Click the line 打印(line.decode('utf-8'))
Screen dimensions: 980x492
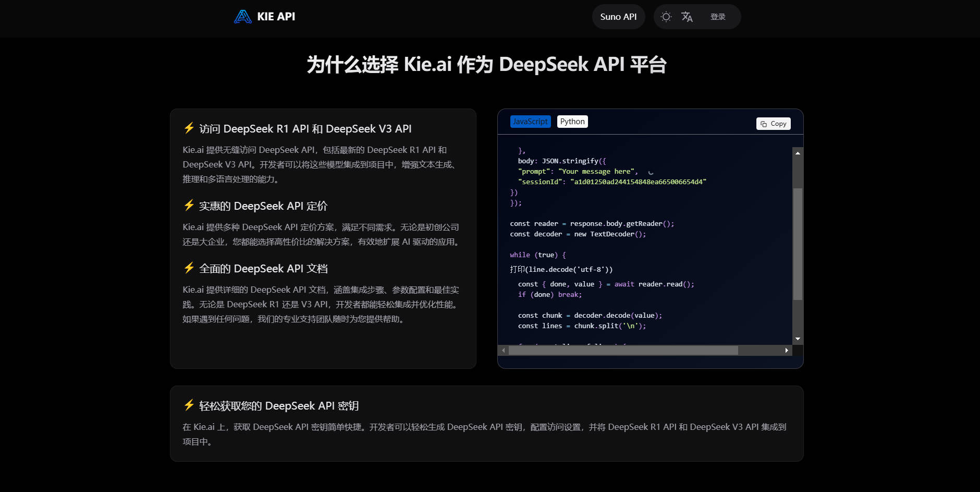[561, 269]
